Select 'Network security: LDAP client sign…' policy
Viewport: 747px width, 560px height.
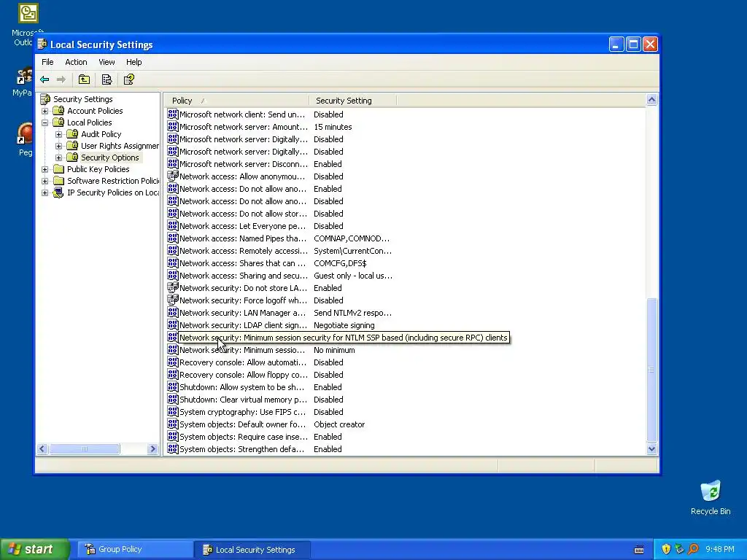(x=244, y=324)
